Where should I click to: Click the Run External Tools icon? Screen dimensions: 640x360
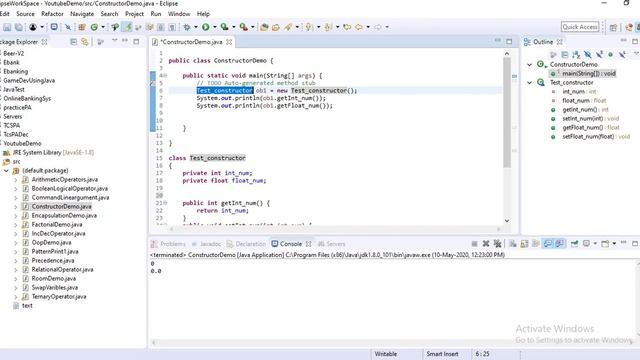(243, 27)
